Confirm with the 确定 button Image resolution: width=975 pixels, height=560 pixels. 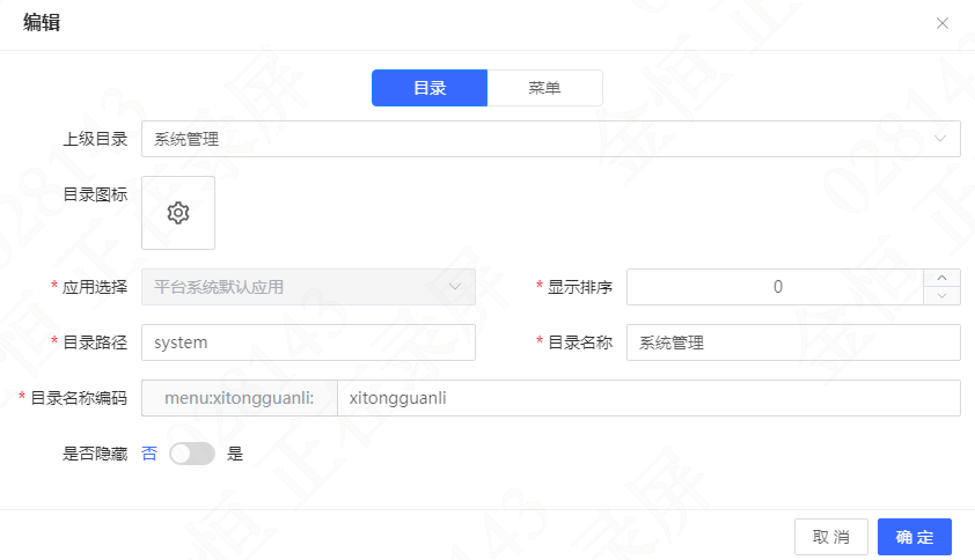(x=915, y=537)
